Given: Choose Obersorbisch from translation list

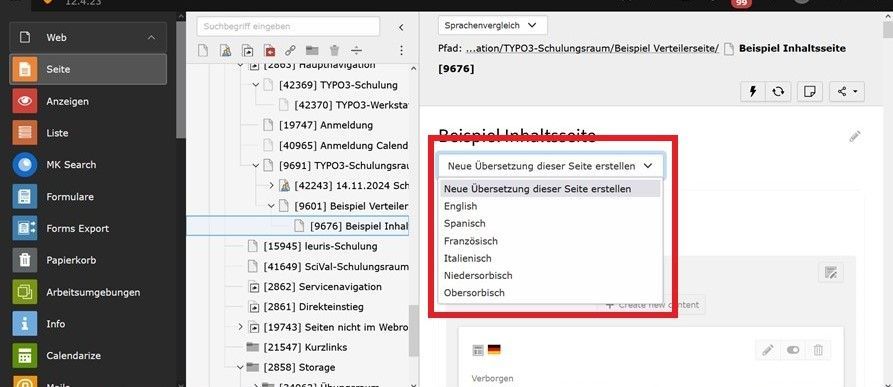Looking at the screenshot, I should click(x=551, y=293).
